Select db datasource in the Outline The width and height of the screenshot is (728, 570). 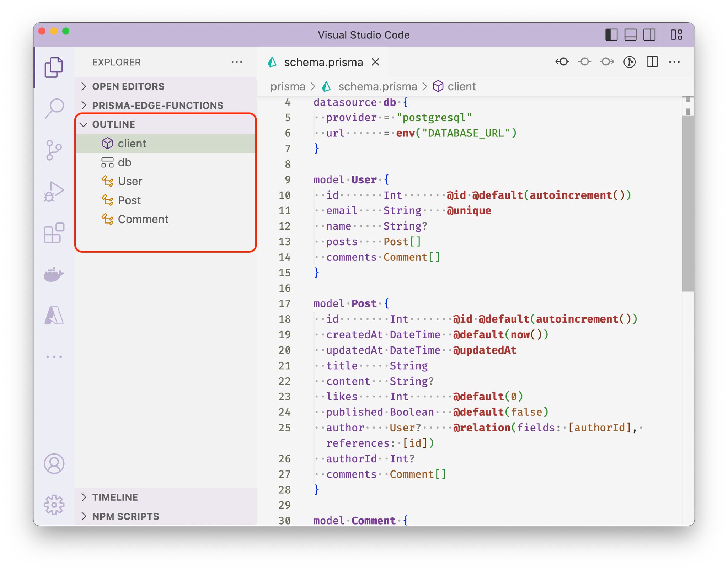(x=166, y=162)
